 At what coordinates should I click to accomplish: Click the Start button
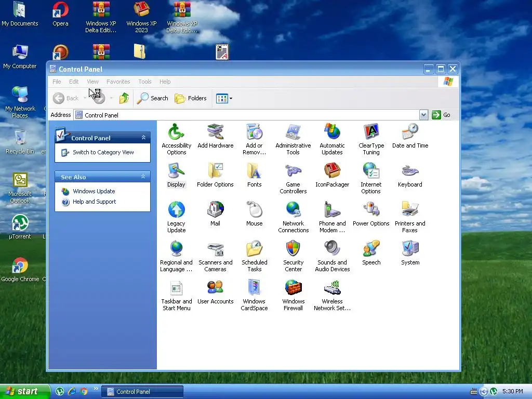tap(24, 391)
